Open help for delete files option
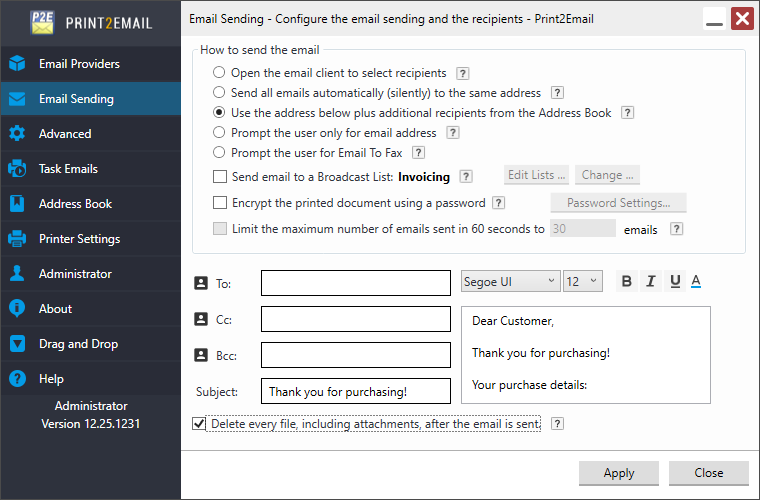The height and width of the screenshot is (500, 760). 557,424
